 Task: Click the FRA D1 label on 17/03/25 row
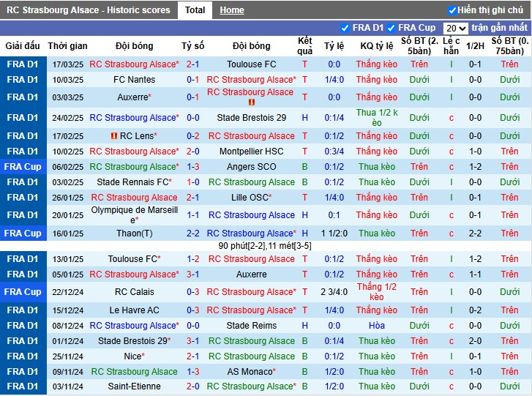[x=23, y=64]
